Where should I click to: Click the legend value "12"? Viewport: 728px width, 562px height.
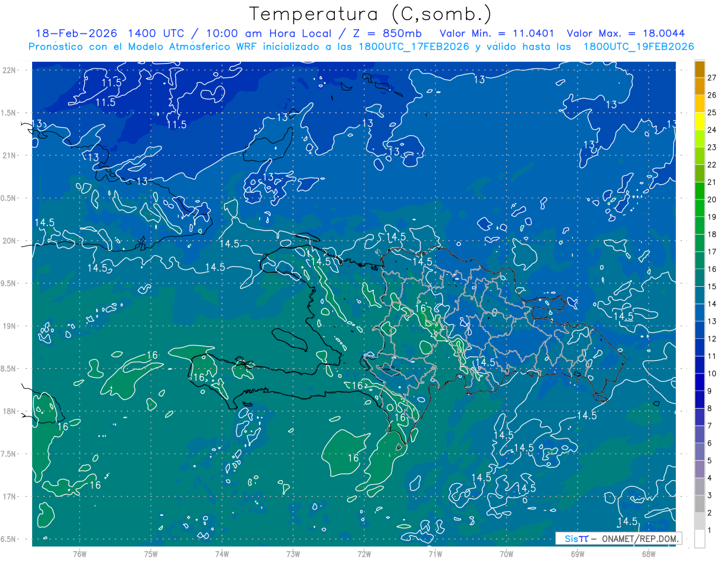click(712, 338)
